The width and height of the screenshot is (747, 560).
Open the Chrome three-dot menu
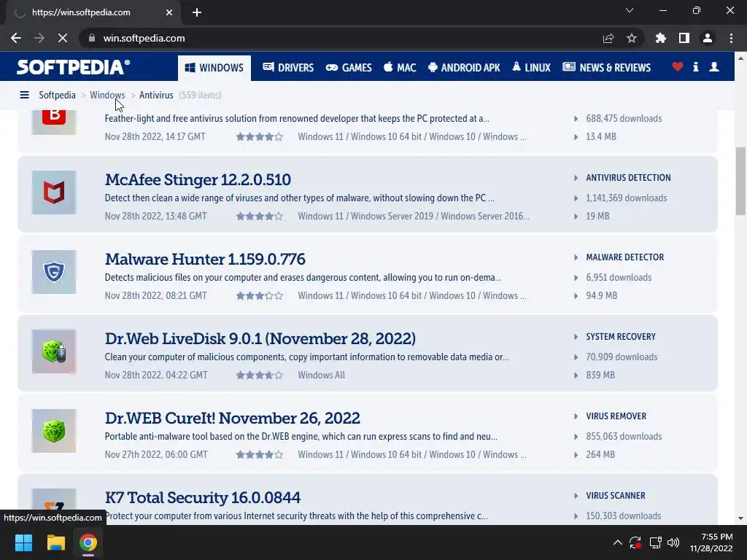pos(731,38)
